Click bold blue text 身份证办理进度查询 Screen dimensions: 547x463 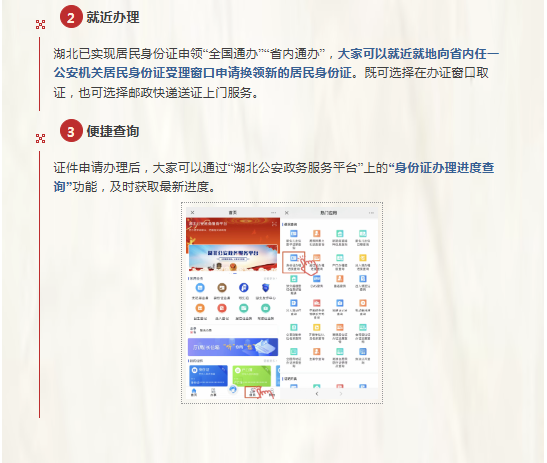[x=274, y=177]
